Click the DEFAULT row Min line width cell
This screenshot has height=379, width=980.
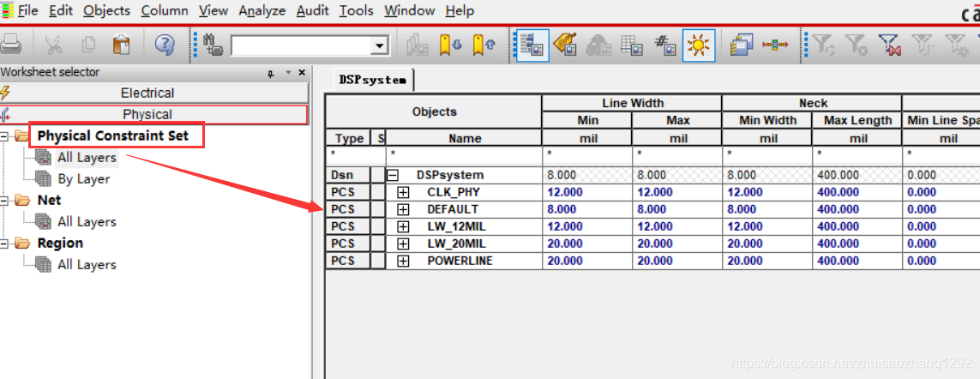click(587, 209)
